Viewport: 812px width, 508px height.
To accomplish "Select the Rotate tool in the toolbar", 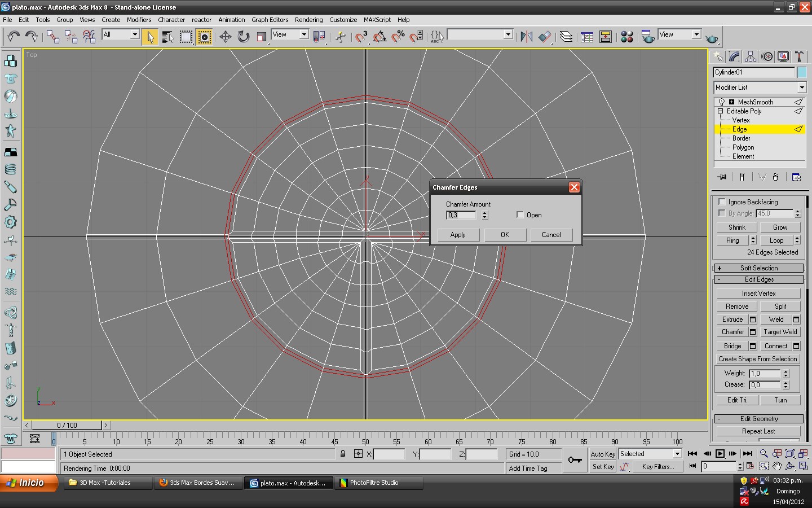I will [243, 37].
